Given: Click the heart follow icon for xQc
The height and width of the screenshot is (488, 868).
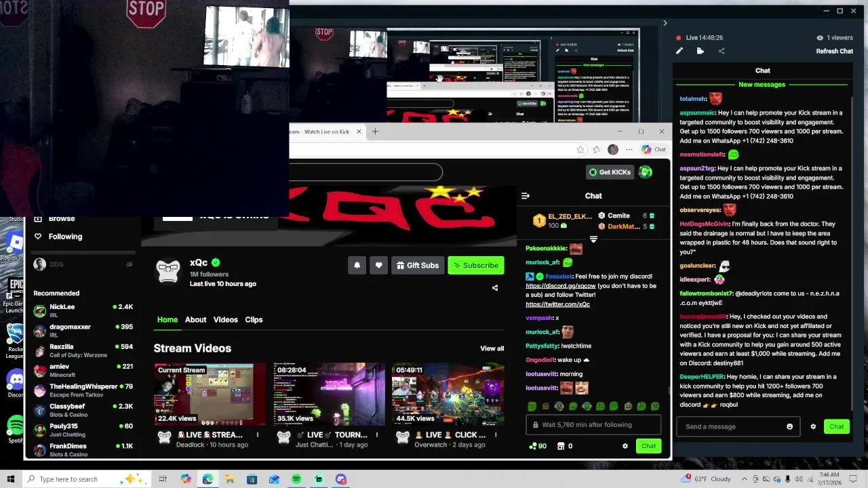Looking at the screenshot, I should pyautogui.click(x=379, y=266).
